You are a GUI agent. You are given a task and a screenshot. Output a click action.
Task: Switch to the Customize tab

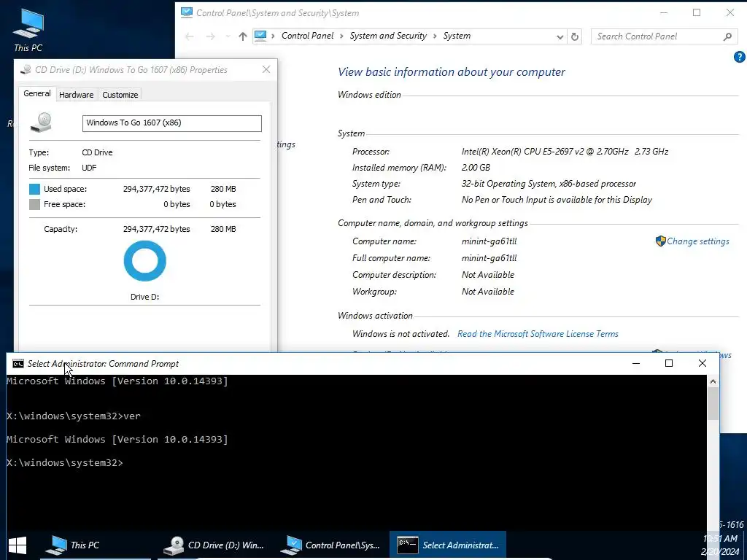click(120, 94)
